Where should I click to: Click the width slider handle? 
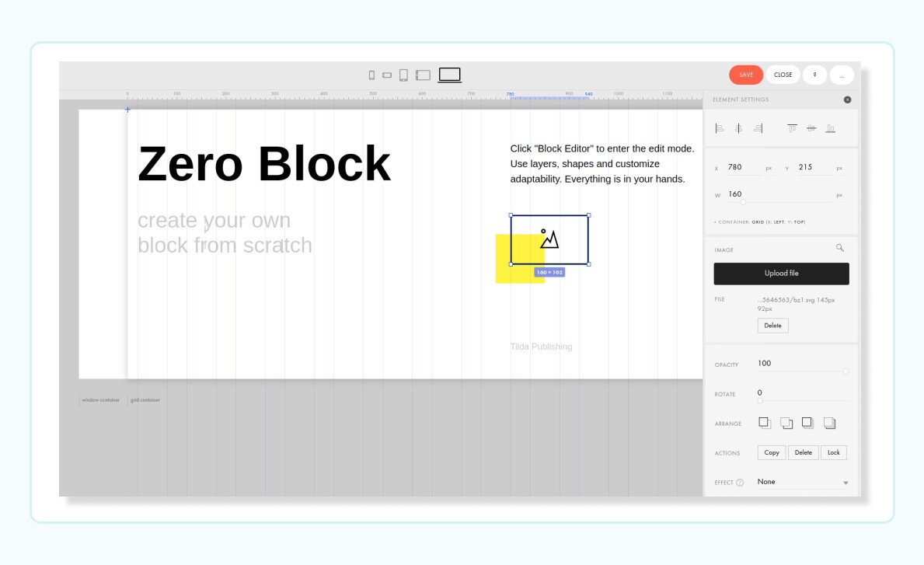743,202
